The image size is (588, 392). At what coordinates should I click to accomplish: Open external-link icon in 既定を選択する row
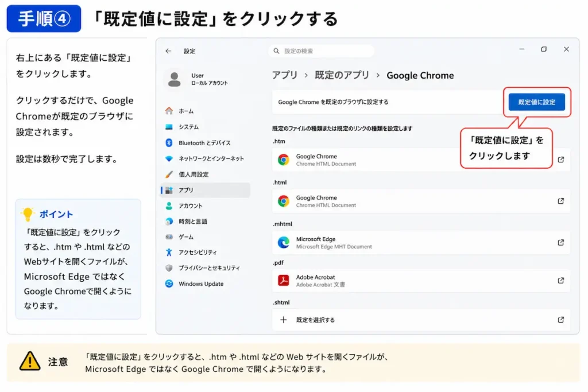560,320
